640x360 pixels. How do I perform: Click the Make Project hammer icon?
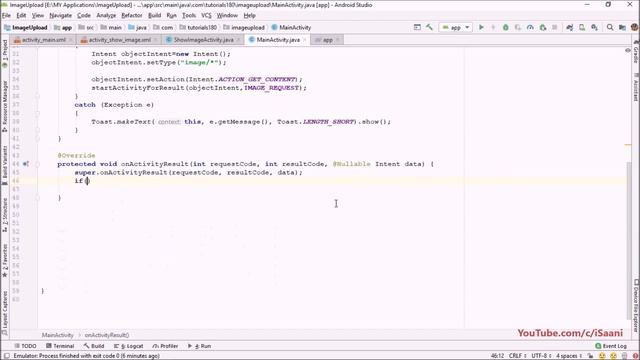(429, 27)
